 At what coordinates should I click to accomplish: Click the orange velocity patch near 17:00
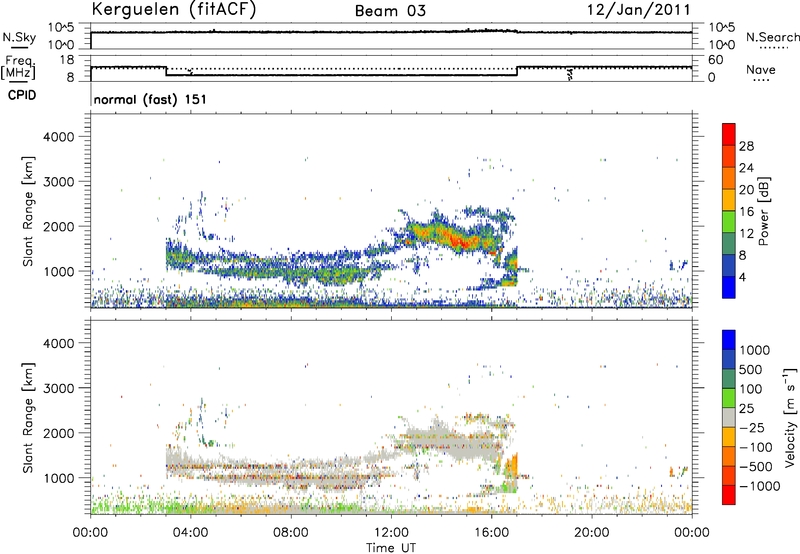512,466
